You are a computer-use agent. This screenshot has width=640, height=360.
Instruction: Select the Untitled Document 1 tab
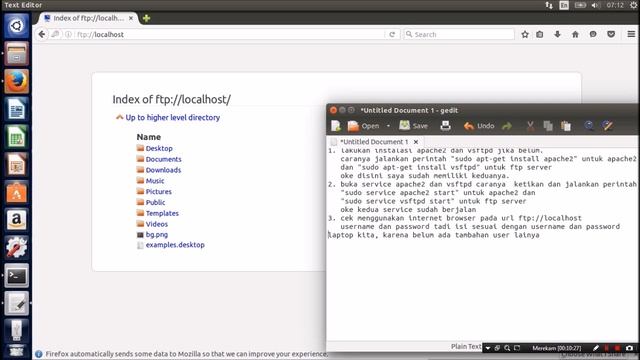(373, 142)
